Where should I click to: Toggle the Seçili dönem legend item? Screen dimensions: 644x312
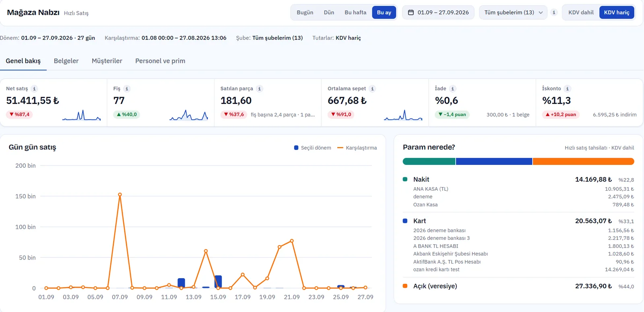click(x=313, y=148)
